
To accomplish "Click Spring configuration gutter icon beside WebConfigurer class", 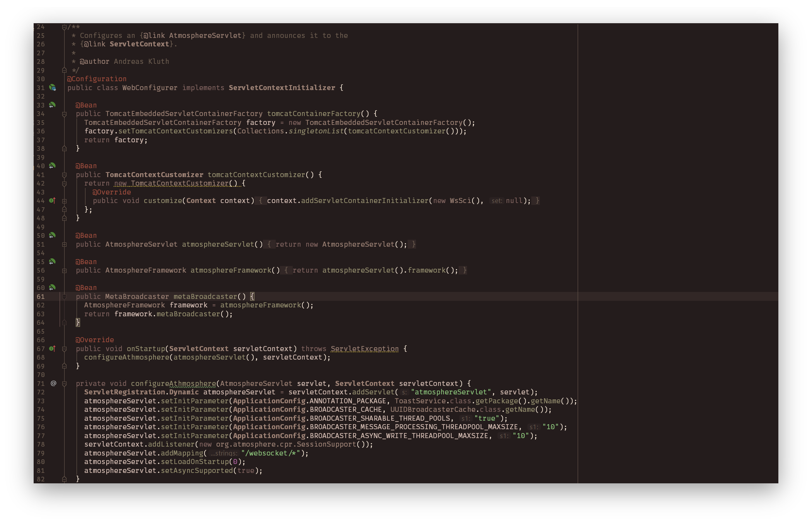I will point(53,88).
